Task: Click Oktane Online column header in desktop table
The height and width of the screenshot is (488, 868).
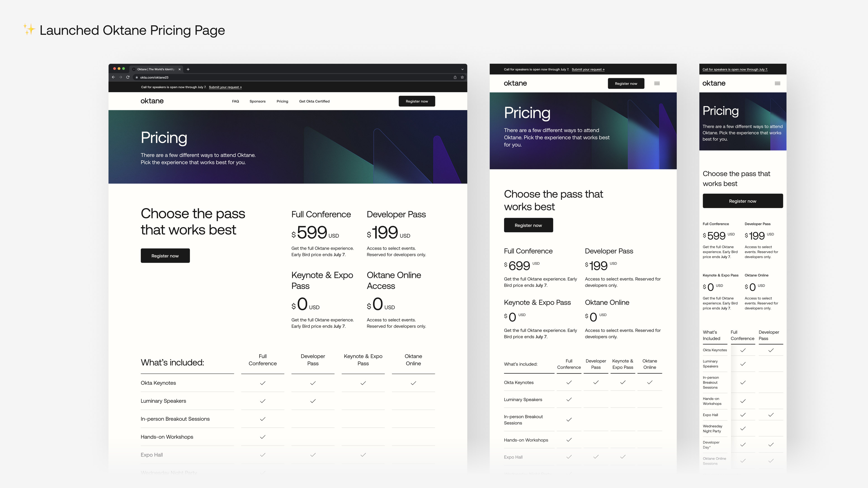Action: click(413, 360)
